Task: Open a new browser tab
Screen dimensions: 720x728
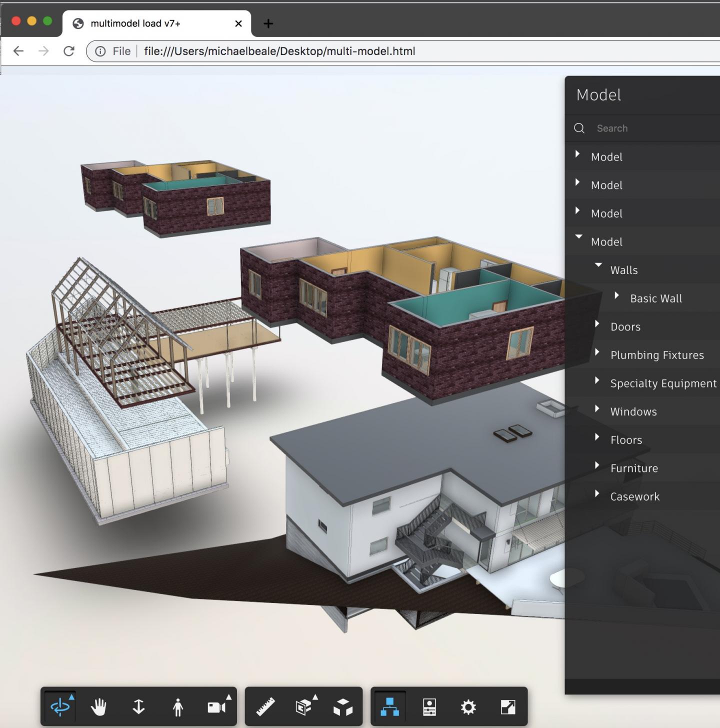Action: pos(268,23)
